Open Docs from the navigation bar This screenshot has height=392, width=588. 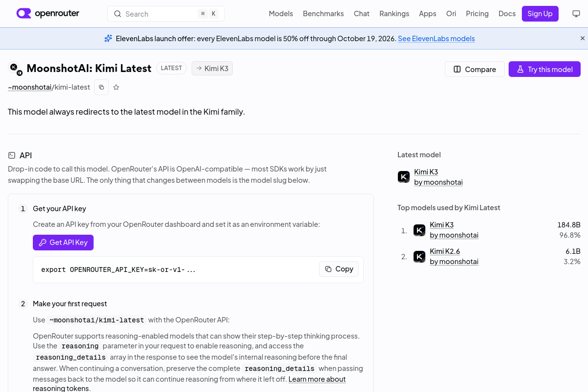coord(507,14)
